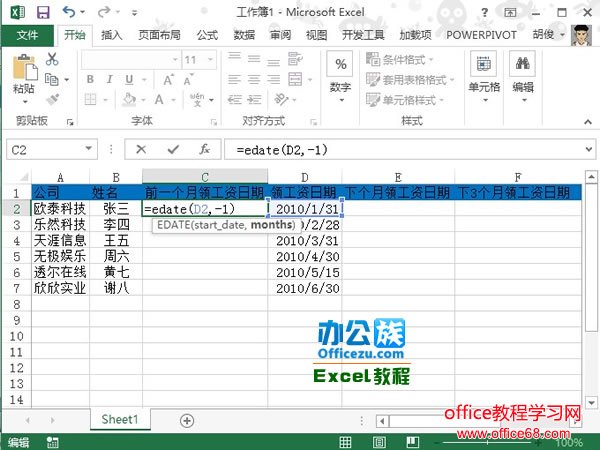Click the macro recording status bar icon

pos(52,442)
